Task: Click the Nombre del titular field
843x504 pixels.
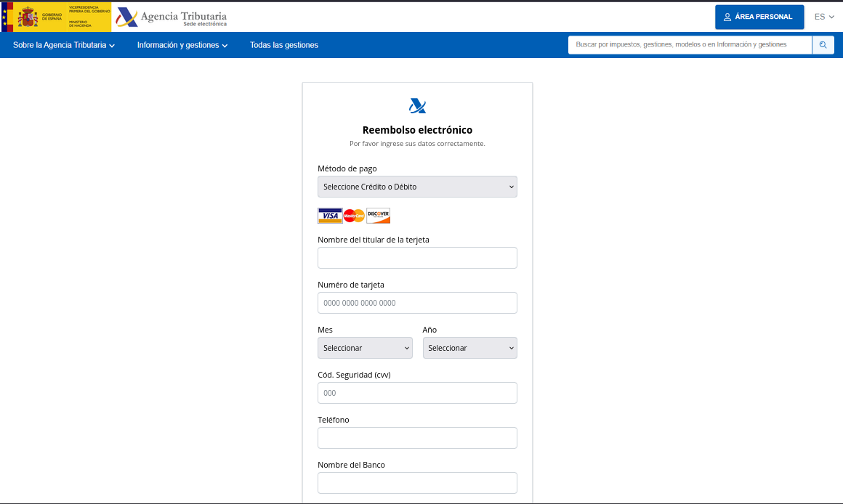Action: click(417, 258)
